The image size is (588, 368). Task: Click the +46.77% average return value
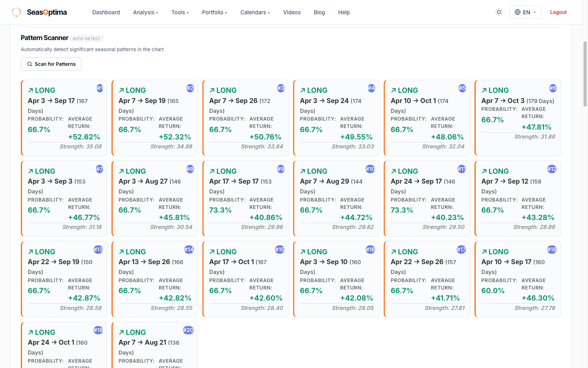pyautogui.click(x=84, y=218)
